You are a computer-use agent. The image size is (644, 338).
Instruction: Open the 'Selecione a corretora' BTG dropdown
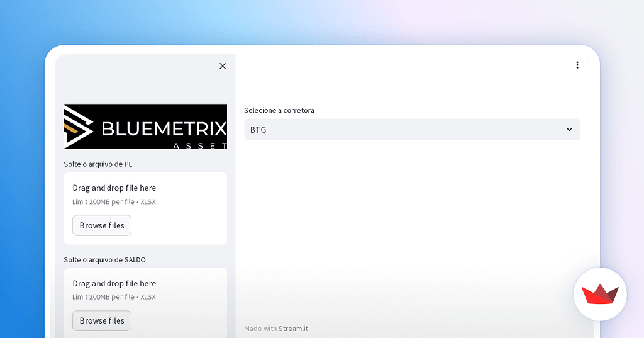click(x=412, y=130)
